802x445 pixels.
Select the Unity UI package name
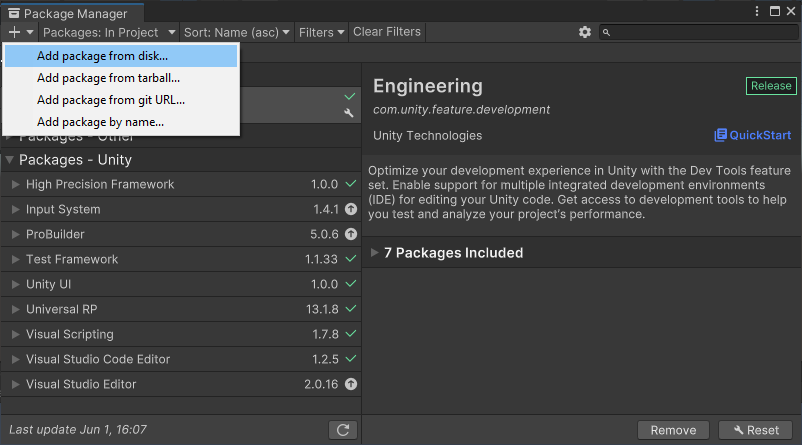click(x=49, y=284)
